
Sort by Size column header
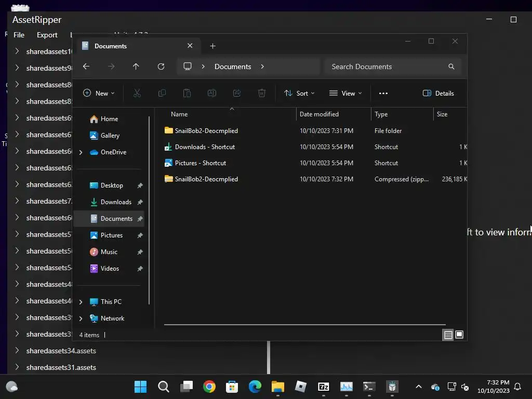pos(450,114)
